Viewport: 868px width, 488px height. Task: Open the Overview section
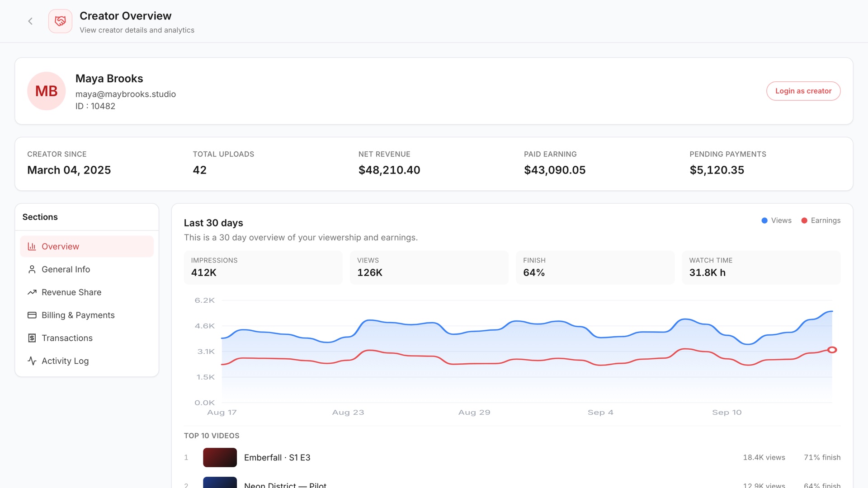click(87, 246)
